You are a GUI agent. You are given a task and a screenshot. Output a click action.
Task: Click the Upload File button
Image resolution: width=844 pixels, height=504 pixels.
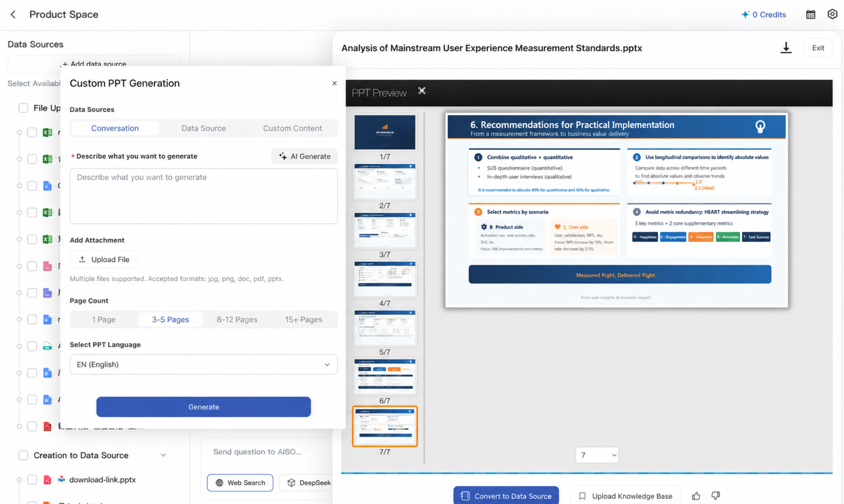(x=104, y=260)
